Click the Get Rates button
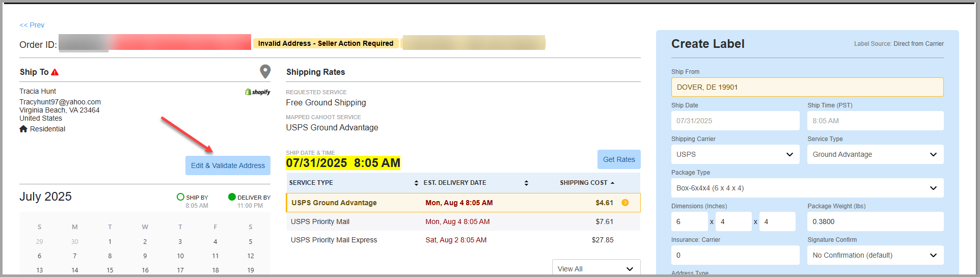The width and height of the screenshot is (980, 277). (x=619, y=159)
